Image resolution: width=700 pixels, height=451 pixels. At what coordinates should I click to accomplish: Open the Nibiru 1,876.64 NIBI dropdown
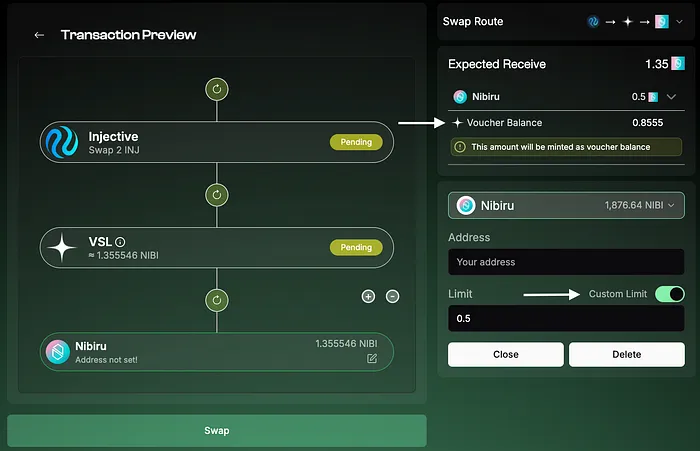click(x=566, y=205)
